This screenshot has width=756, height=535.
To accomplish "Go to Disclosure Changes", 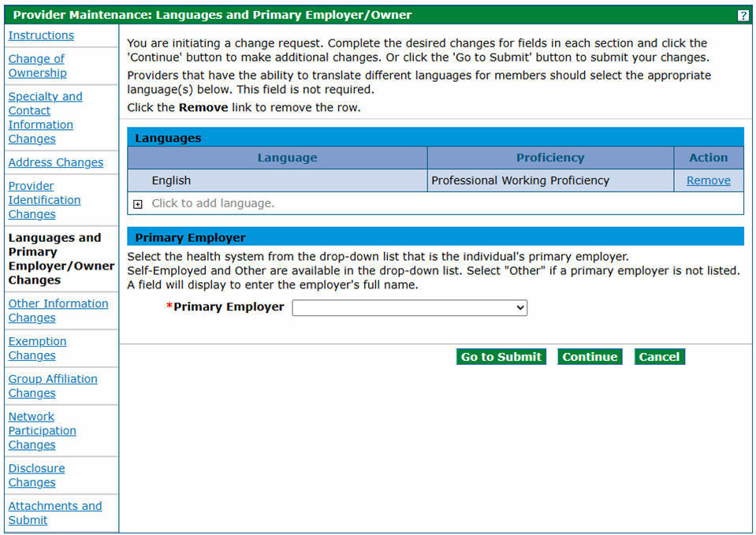I will (x=36, y=475).
